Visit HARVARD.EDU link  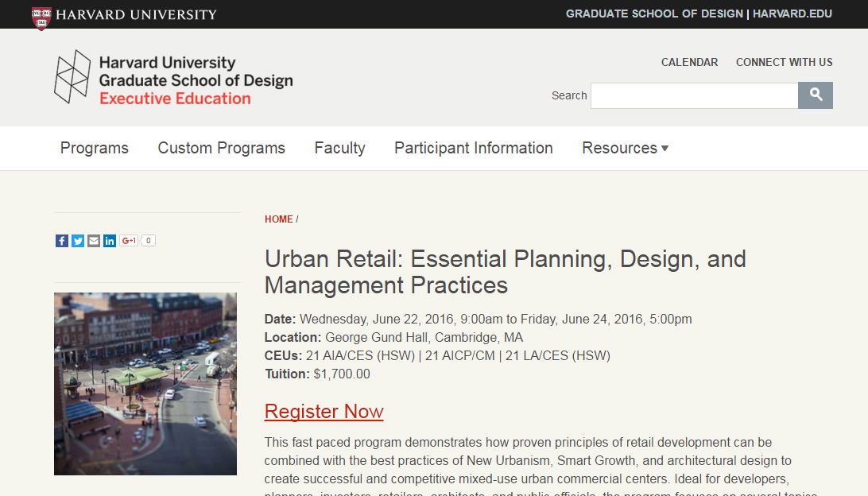[x=792, y=14]
